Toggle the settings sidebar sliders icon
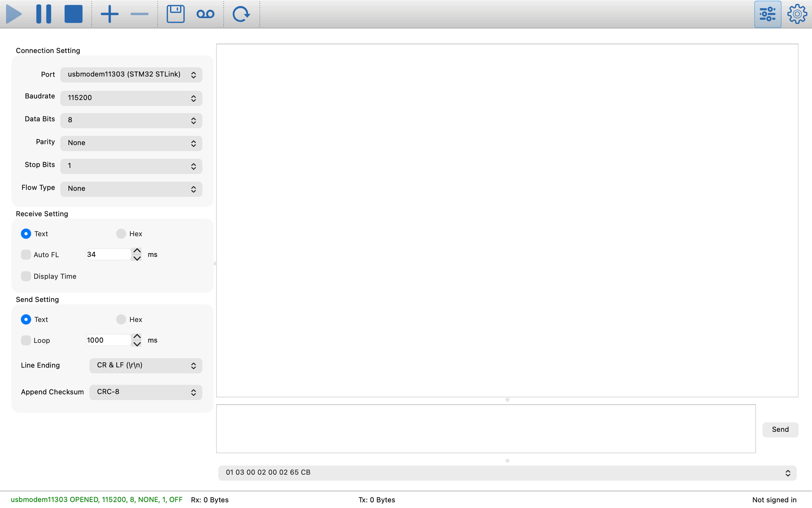 768,14
